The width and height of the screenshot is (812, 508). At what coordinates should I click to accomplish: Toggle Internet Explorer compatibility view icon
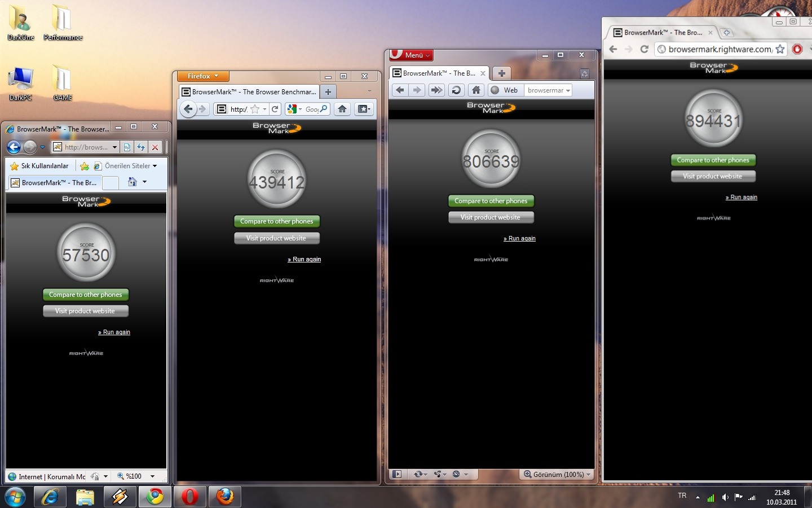pyautogui.click(x=127, y=147)
